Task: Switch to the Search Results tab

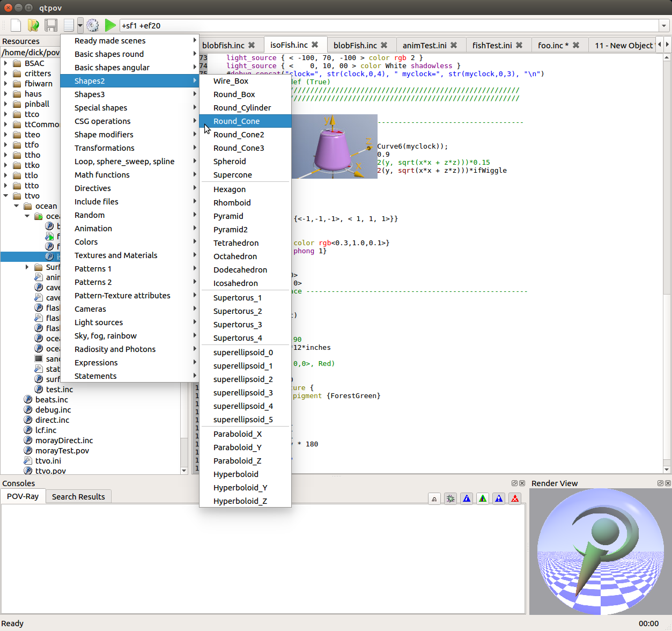Action: tap(78, 496)
